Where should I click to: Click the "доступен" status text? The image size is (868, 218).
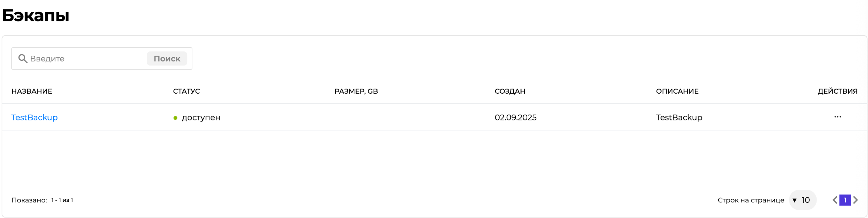201,117
